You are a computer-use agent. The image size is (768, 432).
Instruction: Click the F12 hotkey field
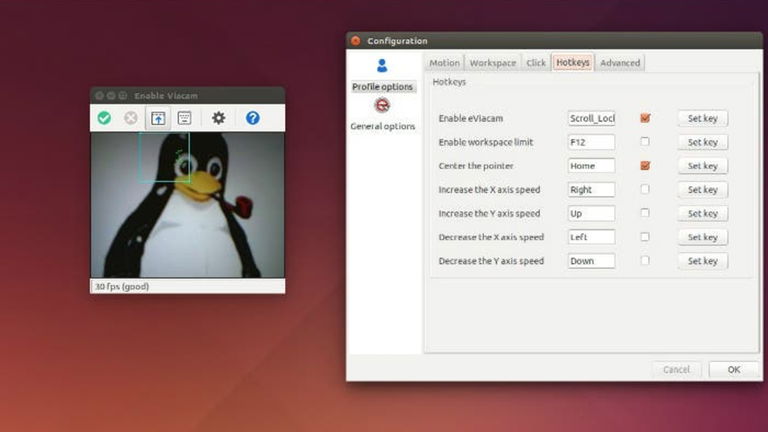[x=591, y=142]
